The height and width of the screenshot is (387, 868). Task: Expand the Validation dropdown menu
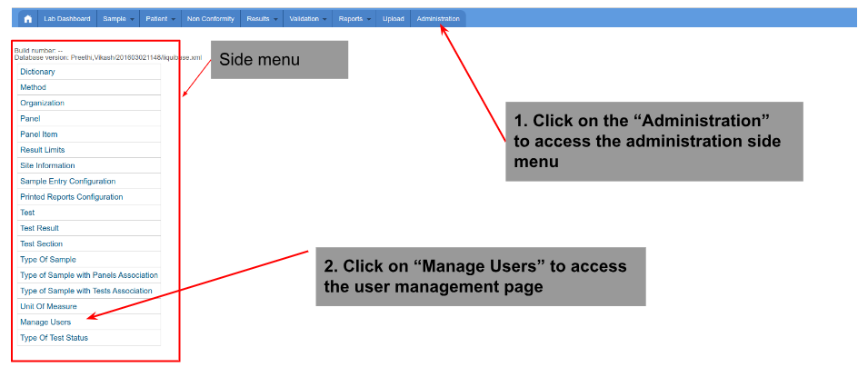click(308, 19)
